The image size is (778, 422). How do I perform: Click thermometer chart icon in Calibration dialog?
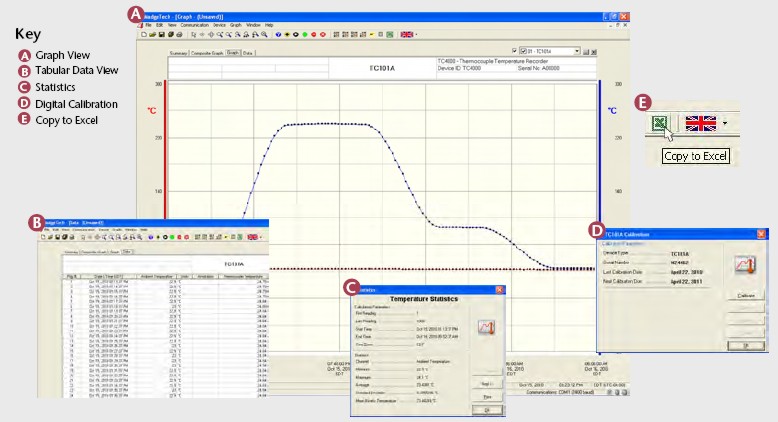pyautogui.click(x=745, y=264)
